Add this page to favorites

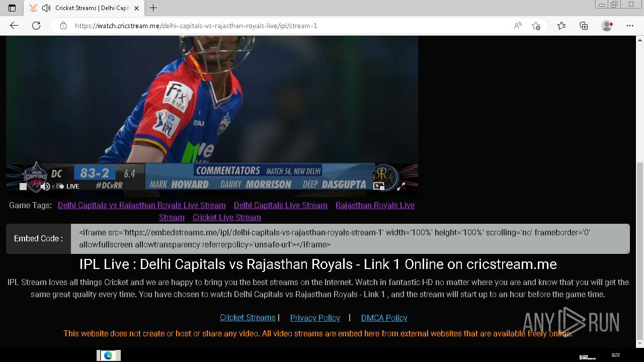coord(536,26)
